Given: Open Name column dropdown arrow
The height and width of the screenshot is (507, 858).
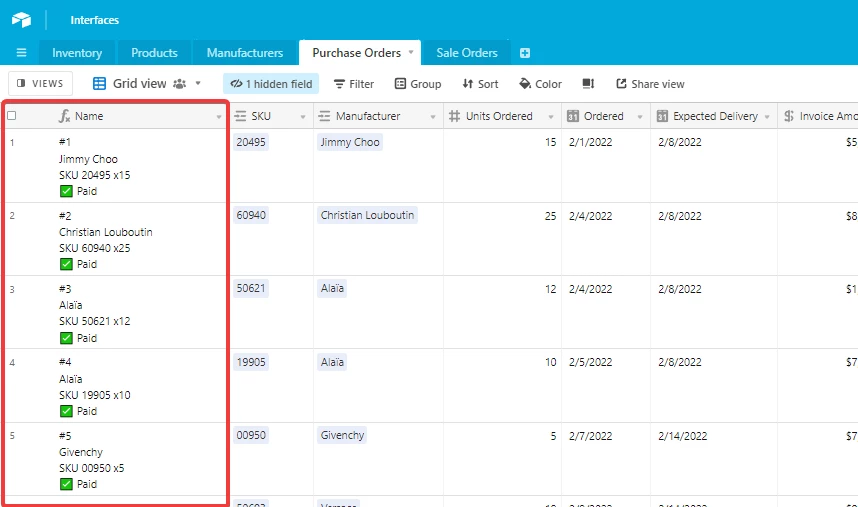Looking at the screenshot, I should coord(219,116).
